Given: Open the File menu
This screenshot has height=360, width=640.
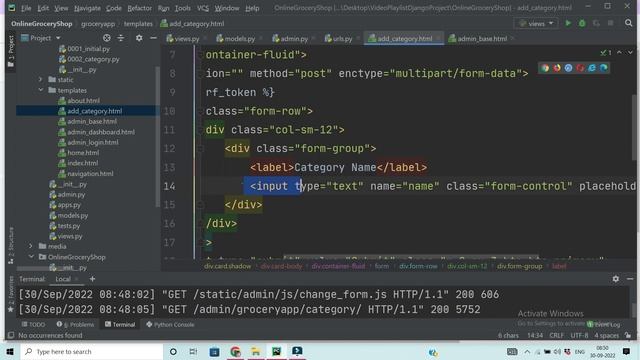Looking at the screenshot, I should [x=26, y=8].
